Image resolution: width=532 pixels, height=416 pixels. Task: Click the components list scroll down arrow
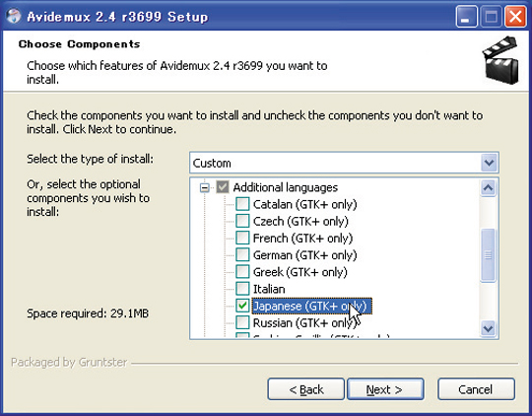click(489, 328)
